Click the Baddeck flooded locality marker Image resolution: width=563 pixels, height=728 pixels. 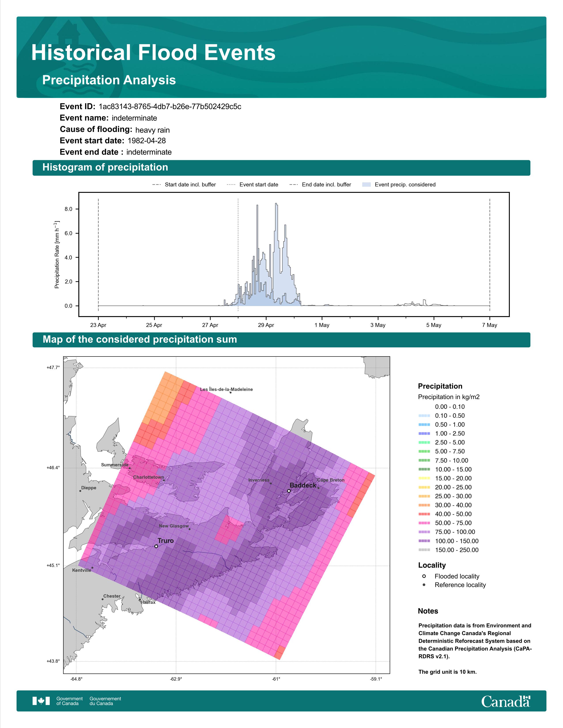tap(289, 491)
